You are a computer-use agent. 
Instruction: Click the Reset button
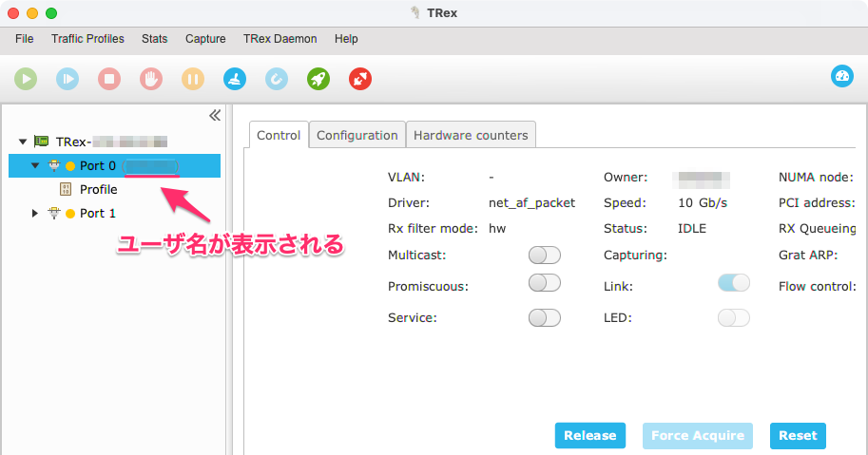(x=798, y=436)
